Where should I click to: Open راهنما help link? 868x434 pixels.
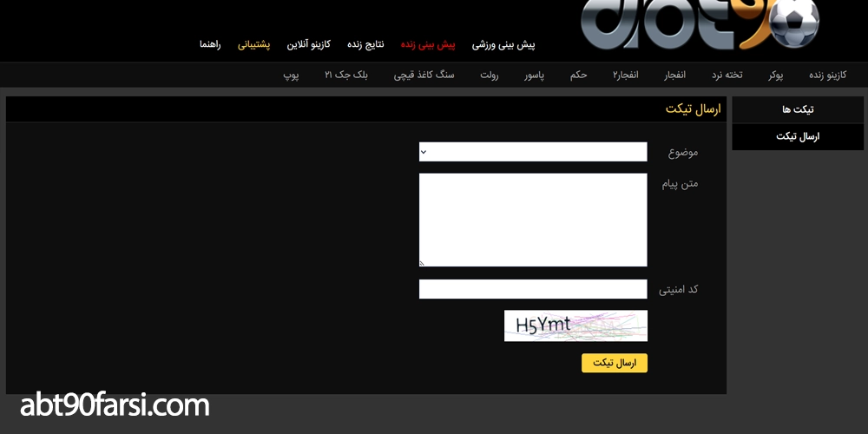[x=210, y=43]
